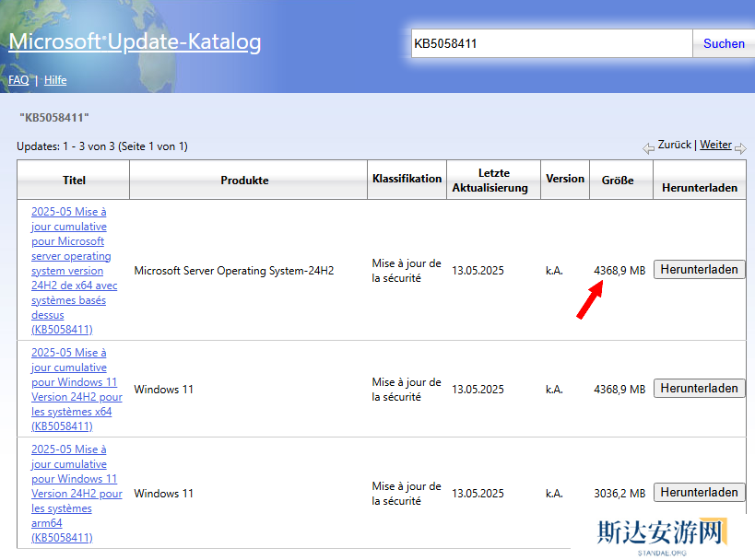Sort by Letzte Aktualisierung column header
Viewport: 755px width, 560px height.
pyautogui.click(x=490, y=181)
